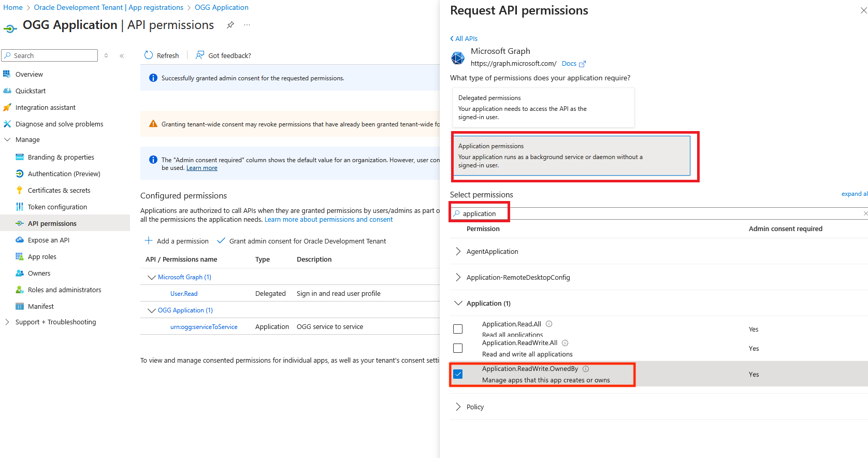This screenshot has height=458, width=868.
Task: Open Token configuration from the sidebar
Action: (57, 206)
